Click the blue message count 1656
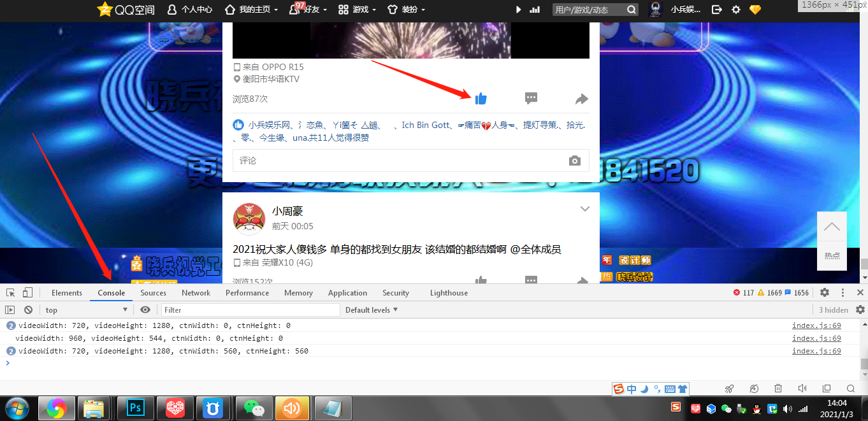This screenshot has height=421, width=868. [x=797, y=293]
